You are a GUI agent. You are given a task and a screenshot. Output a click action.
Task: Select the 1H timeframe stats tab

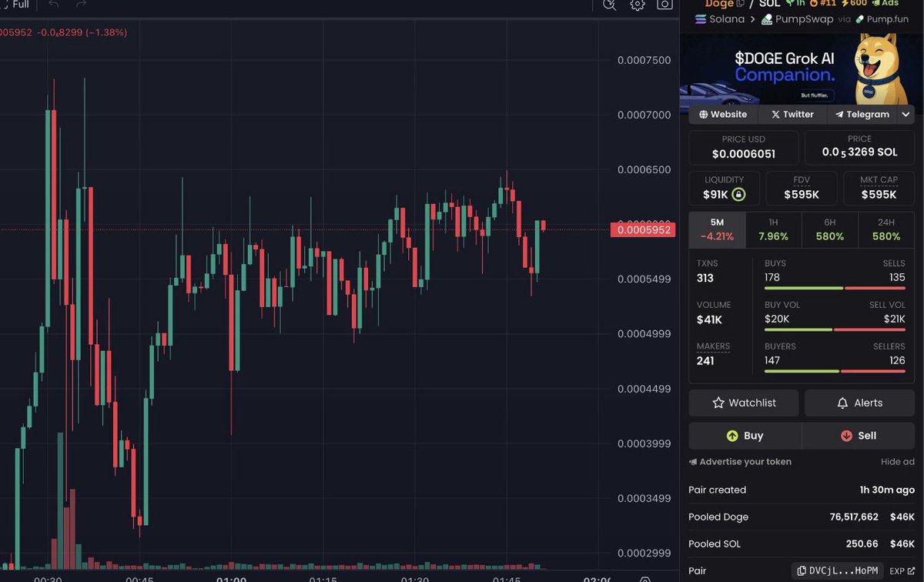point(773,229)
